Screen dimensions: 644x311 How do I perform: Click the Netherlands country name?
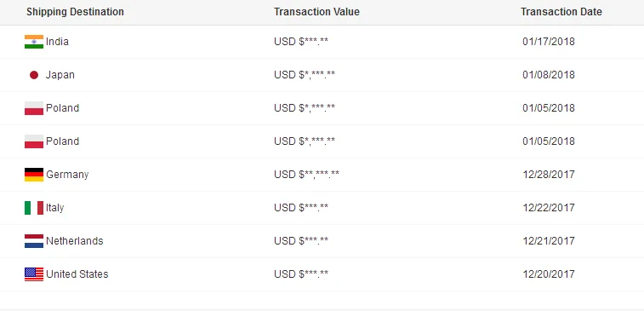pos(75,240)
